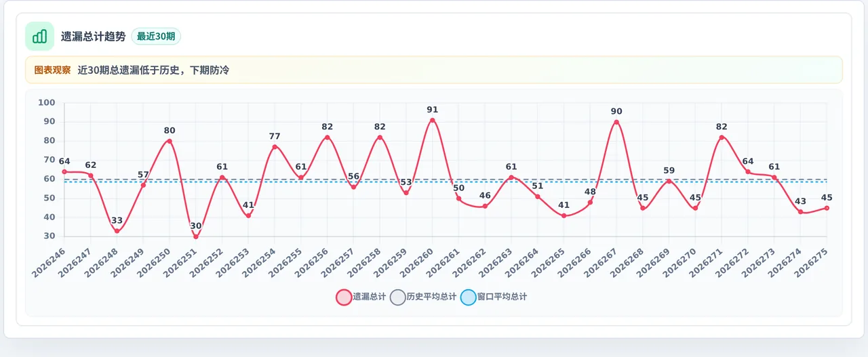Click data point labeled 45 at 2026275
The image size is (868, 357).
pos(827,208)
